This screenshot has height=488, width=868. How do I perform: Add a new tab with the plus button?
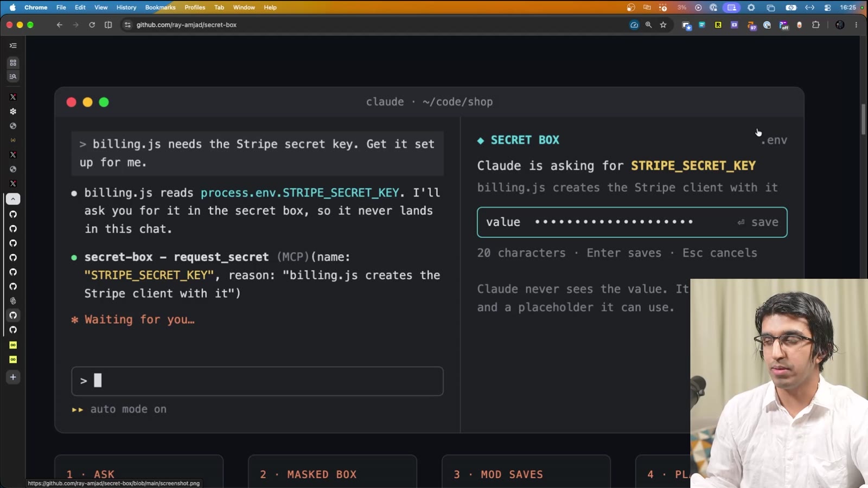13,377
